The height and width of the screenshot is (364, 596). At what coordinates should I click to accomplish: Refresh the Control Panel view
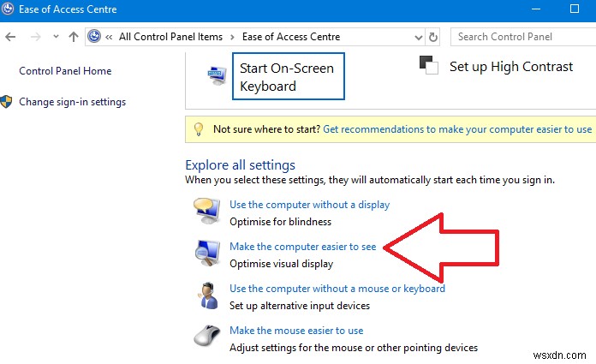pyautogui.click(x=433, y=37)
